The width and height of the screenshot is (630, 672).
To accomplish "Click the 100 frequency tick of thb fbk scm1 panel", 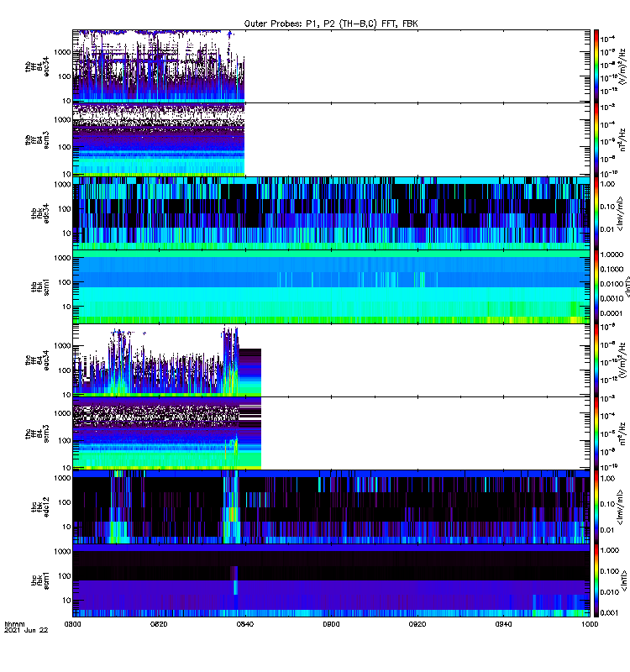I will pos(65,282).
